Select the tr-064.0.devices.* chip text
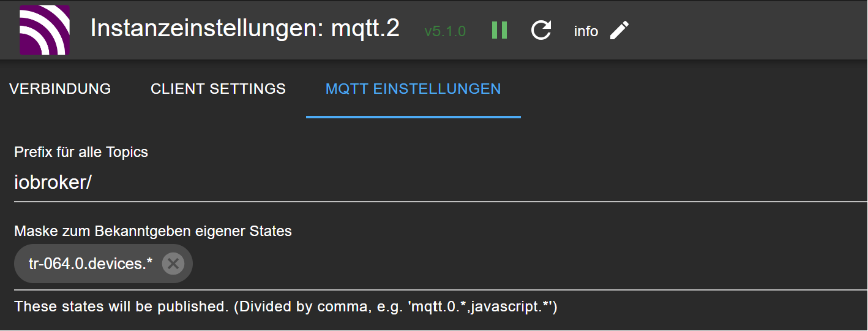The height and width of the screenshot is (331, 868). (91, 264)
